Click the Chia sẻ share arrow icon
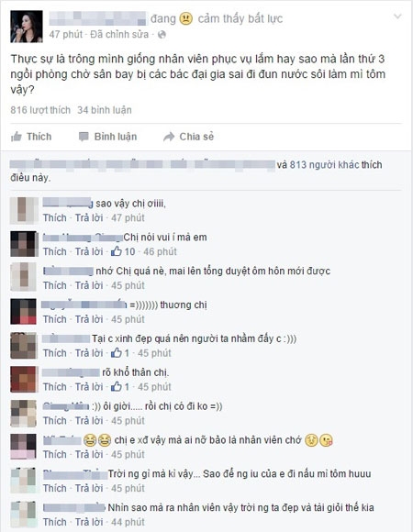413x532 pixels. [x=169, y=137]
